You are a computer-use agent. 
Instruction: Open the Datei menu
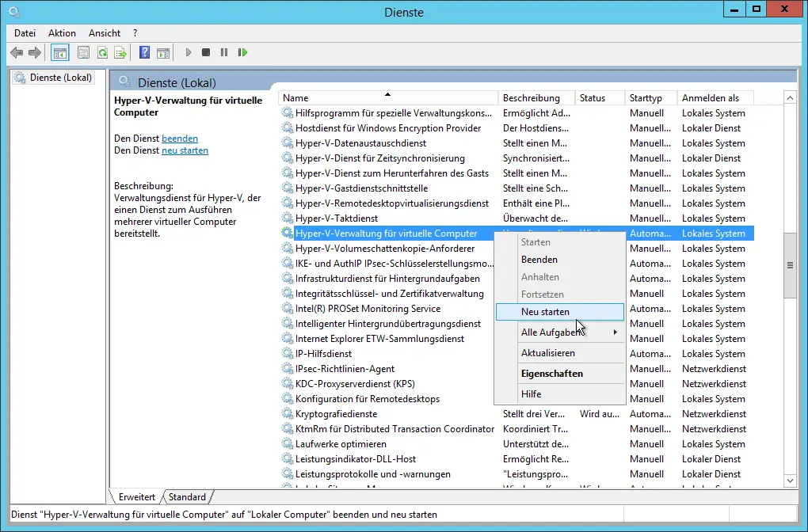(x=25, y=33)
